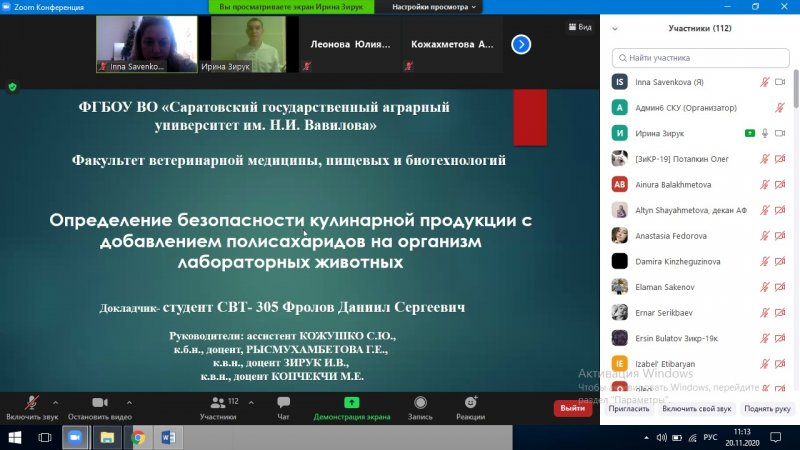The image size is (800, 450).
Task: Show hidden tray icons arrow
Action: coord(646,437)
